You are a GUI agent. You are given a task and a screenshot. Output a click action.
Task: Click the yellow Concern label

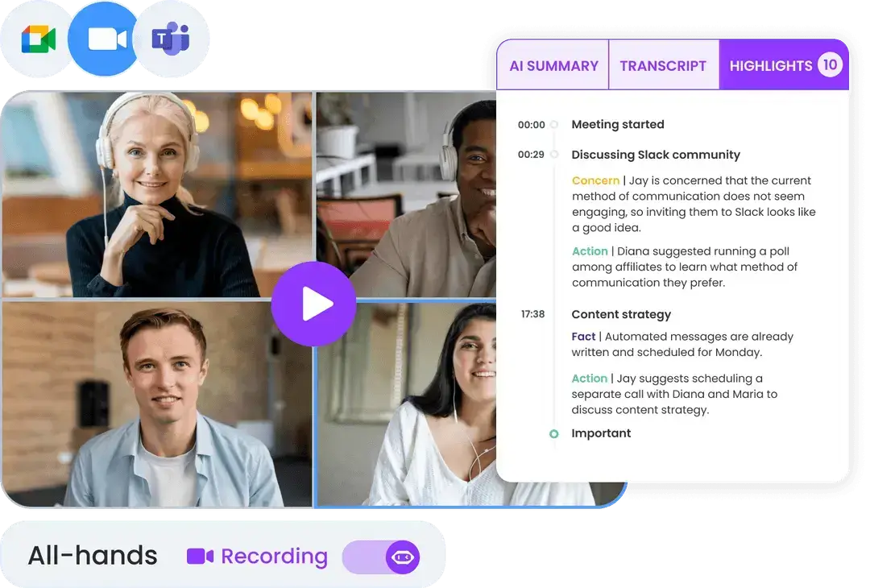[x=595, y=180]
